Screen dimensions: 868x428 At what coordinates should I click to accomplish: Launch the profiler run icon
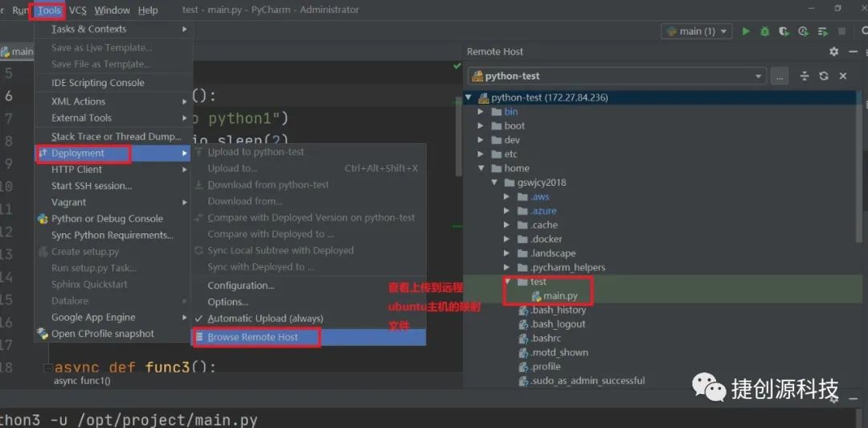point(803,31)
